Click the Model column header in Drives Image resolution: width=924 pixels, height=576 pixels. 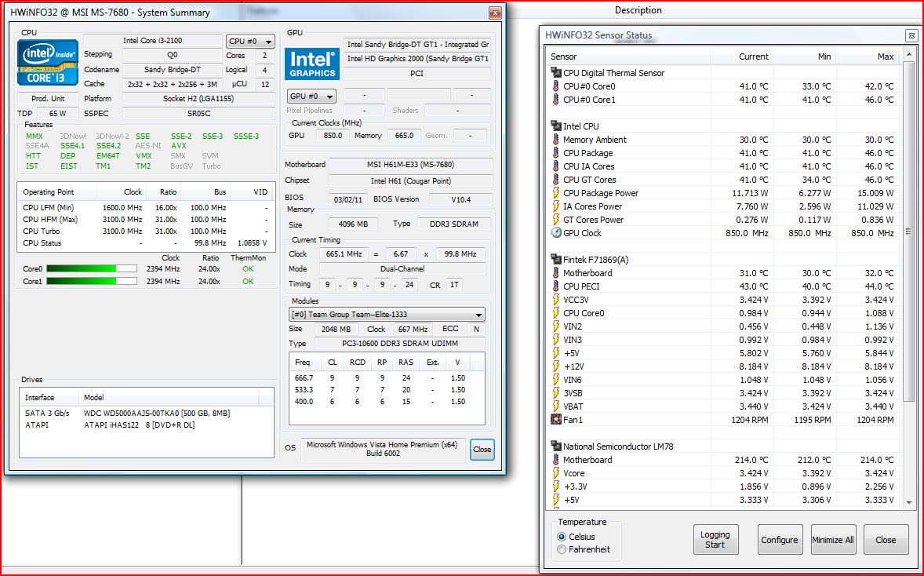[x=169, y=397]
